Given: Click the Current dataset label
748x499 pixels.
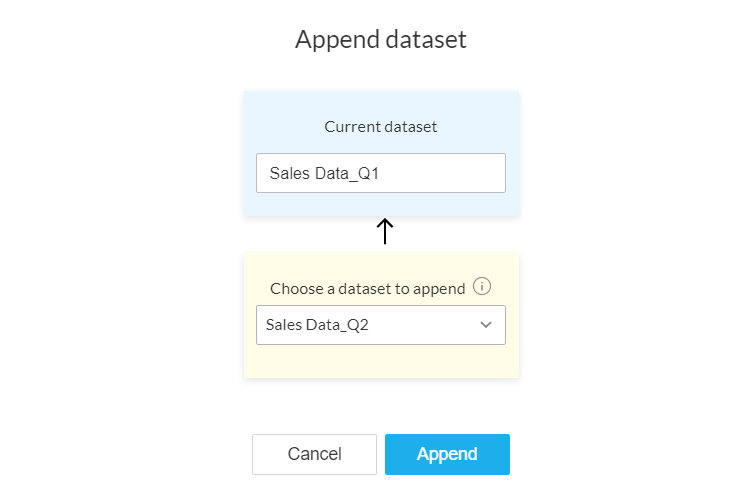Looking at the screenshot, I should [380, 127].
